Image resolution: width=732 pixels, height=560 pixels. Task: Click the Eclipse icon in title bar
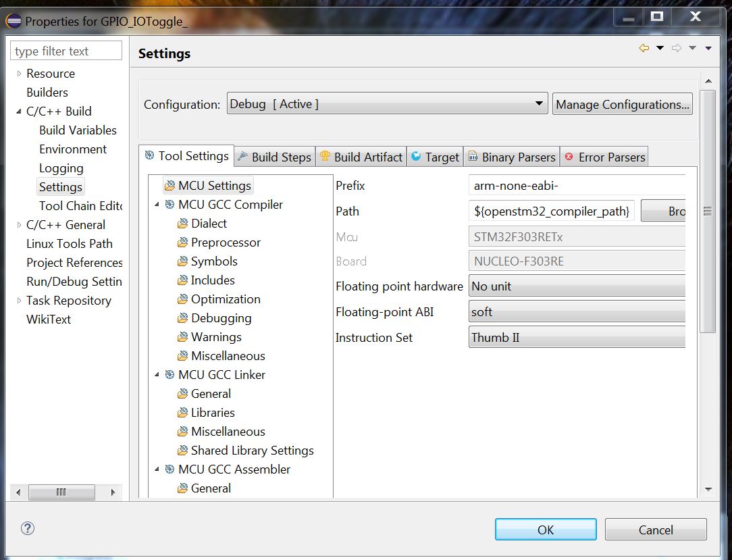coord(14,22)
